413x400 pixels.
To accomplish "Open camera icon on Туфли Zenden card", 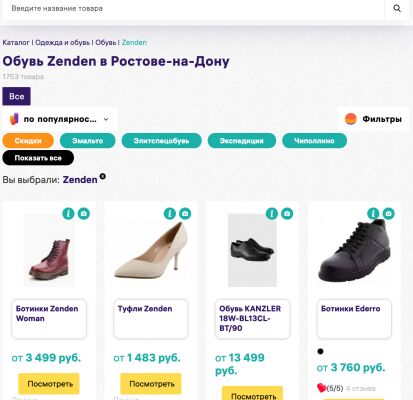I will tap(185, 213).
